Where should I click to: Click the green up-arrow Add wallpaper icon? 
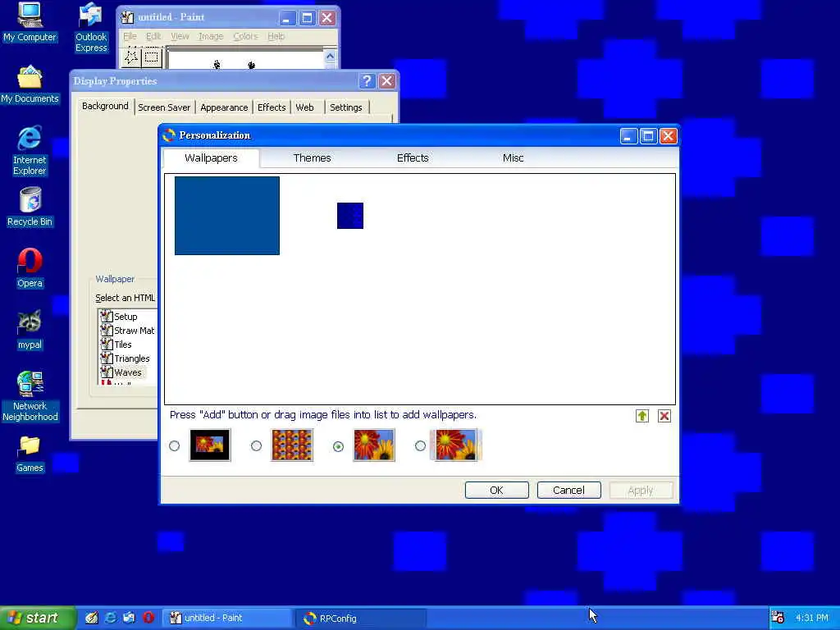(641, 416)
